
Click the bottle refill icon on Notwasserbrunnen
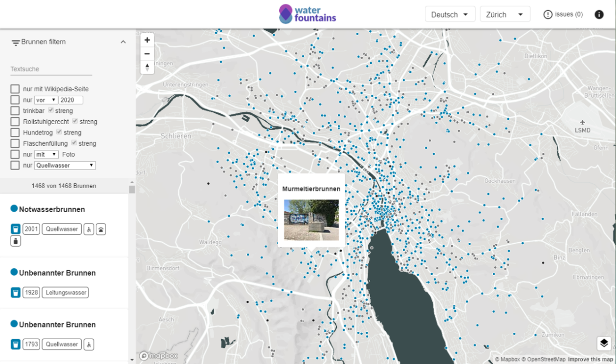[16, 241]
